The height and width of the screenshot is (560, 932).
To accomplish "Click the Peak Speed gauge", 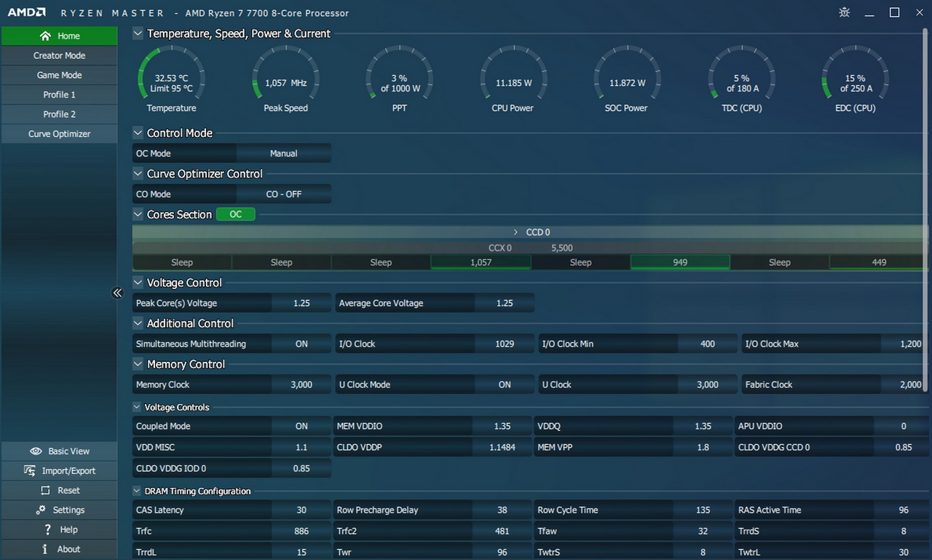I will pyautogui.click(x=285, y=80).
